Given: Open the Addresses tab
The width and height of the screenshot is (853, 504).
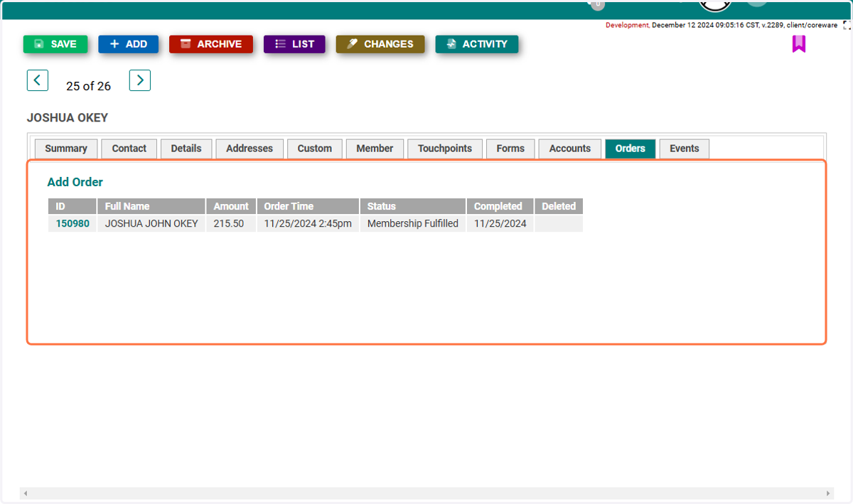Looking at the screenshot, I should click(250, 149).
